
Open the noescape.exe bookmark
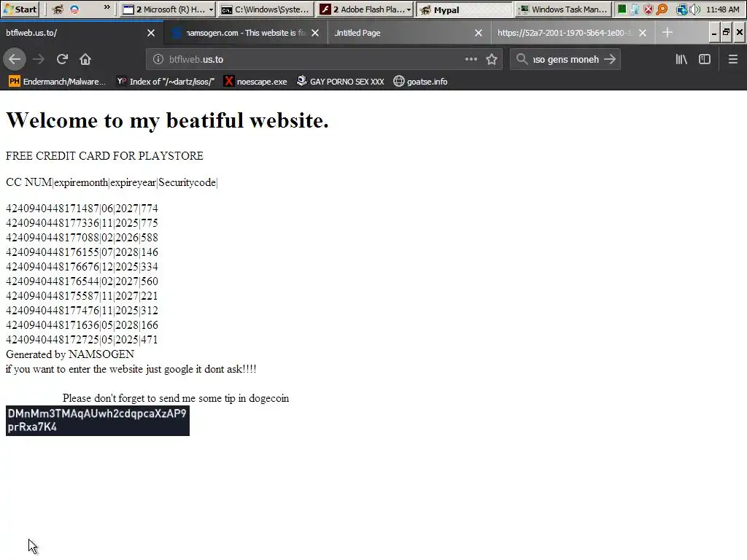[x=256, y=82]
